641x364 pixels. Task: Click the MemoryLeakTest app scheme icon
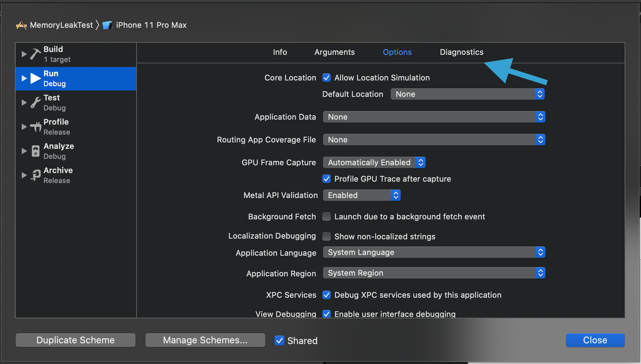[21, 25]
